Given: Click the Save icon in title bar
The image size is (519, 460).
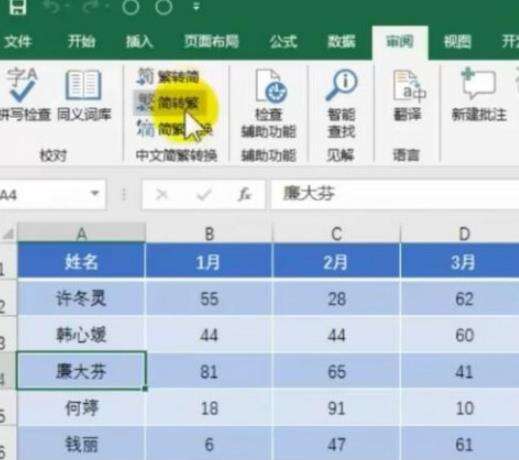Looking at the screenshot, I should point(17,7).
